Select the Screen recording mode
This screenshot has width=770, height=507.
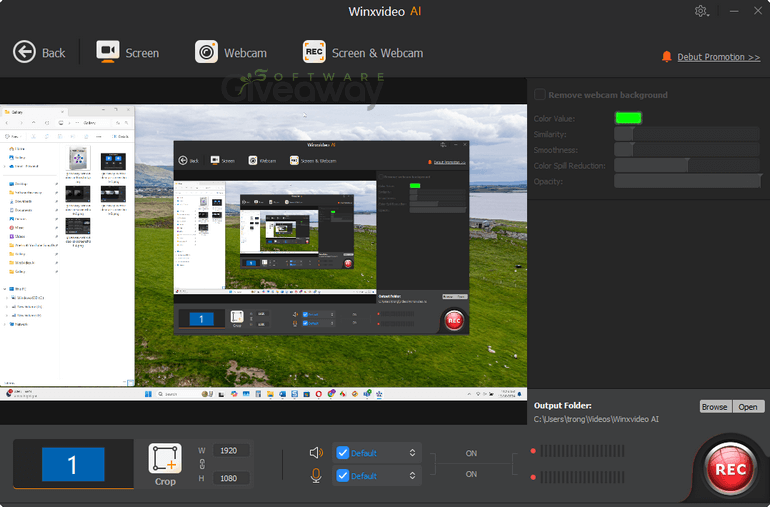point(127,52)
